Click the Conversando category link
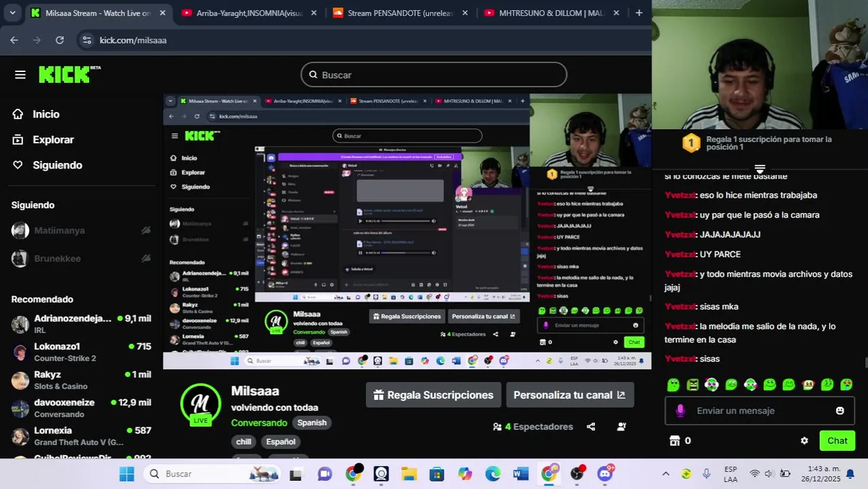The image size is (868, 489). (259, 422)
